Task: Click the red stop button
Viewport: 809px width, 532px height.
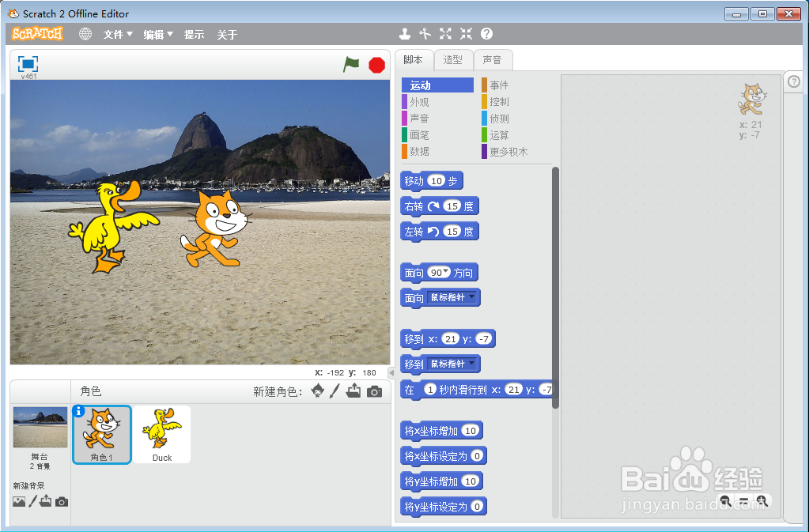Action: click(376, 65)
